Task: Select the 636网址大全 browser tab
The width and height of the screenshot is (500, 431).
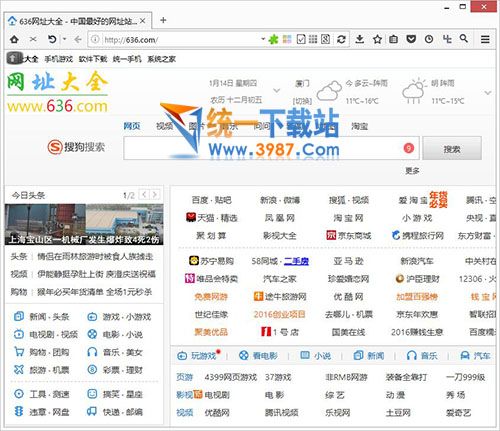Action: tap(77, 21)
